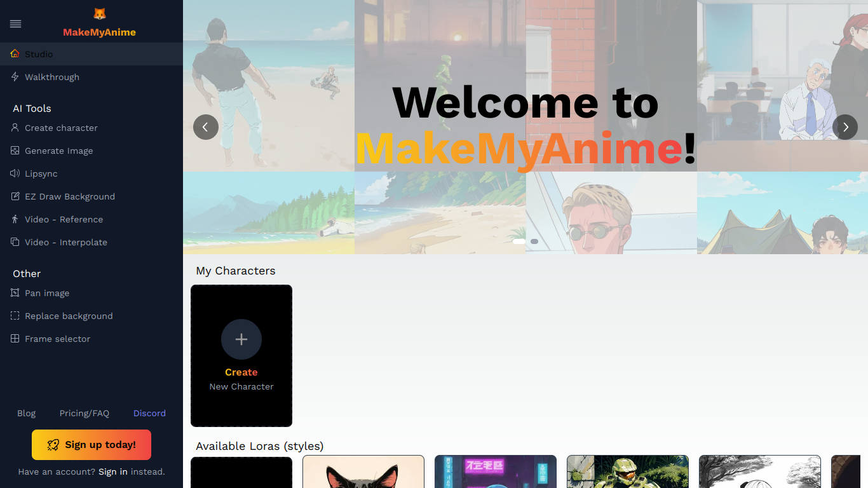Select Generate Image in the sidebar
The width and height of the screenshot is (868, 488).
point(92,151)
